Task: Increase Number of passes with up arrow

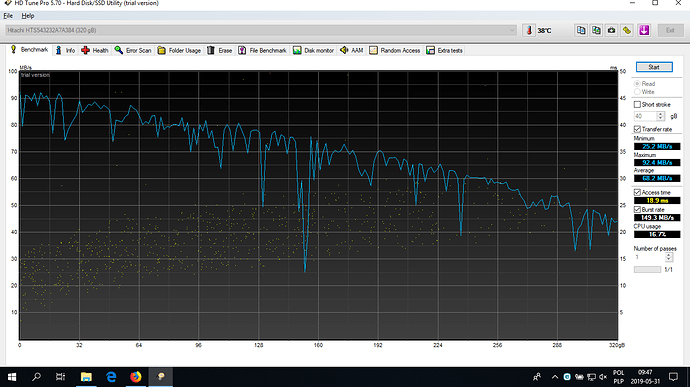Action: coord(668,255)
